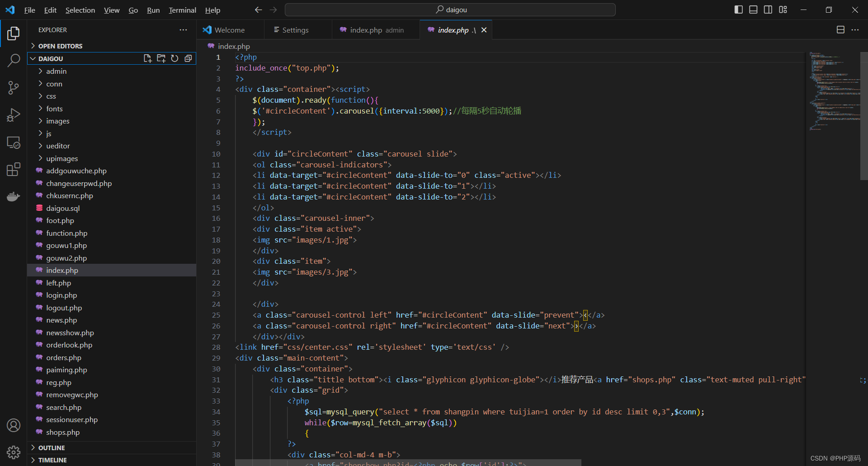868x466 pixels.
Task: Open gouwu1.php in Explorer
Action: tap(112, 245)
